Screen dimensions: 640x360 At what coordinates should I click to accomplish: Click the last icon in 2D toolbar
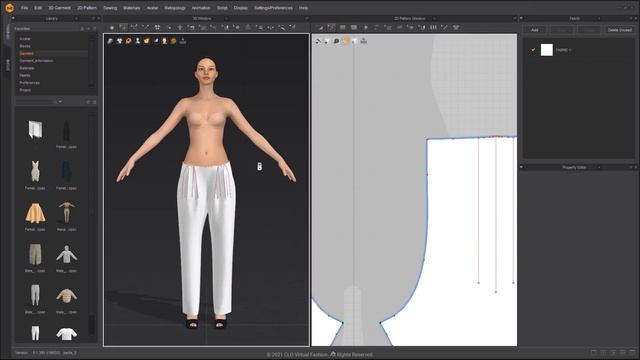point(456,27)
